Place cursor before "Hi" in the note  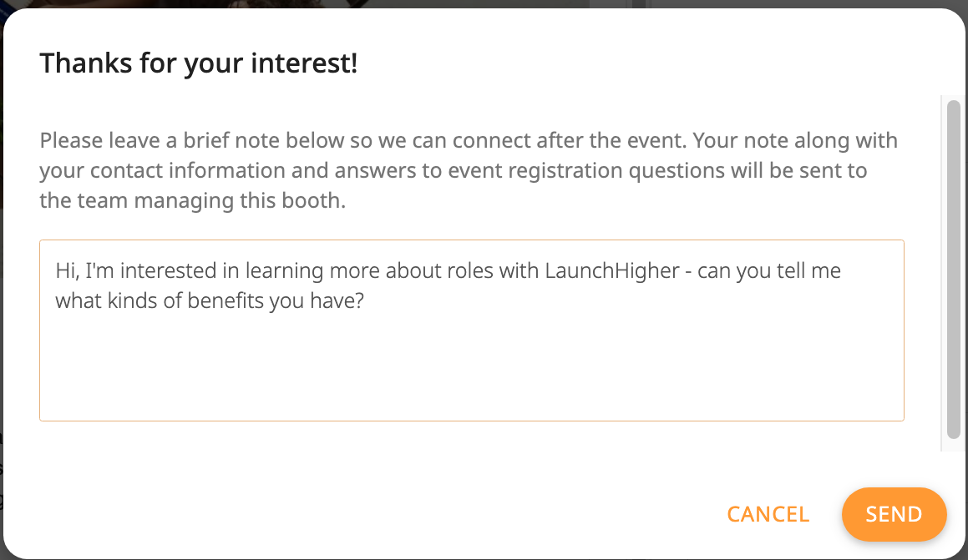56,271
